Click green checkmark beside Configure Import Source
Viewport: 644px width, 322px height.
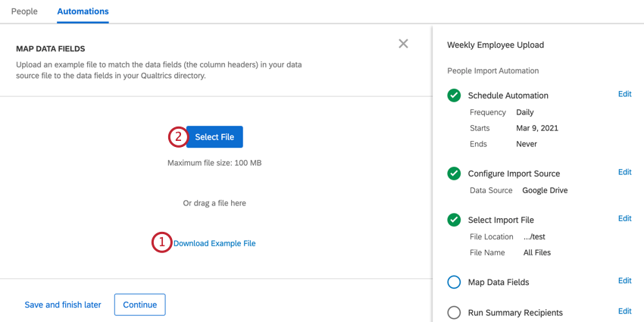click(x=454, y=174)
